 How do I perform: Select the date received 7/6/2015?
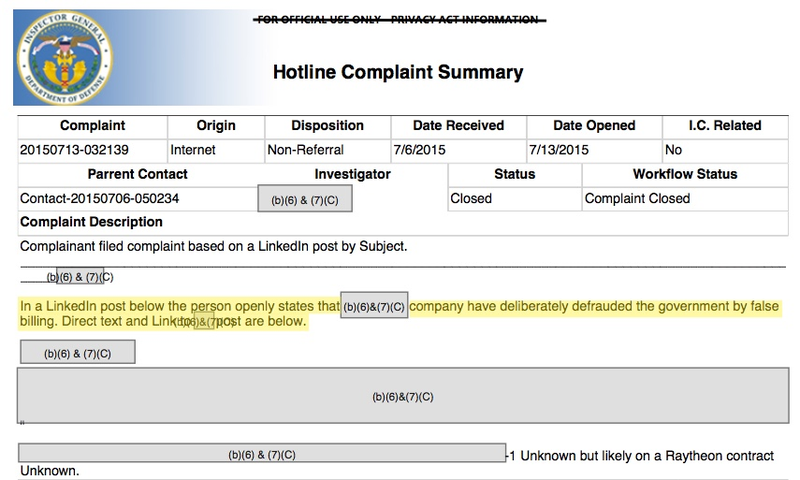click(x=419, y=150)
